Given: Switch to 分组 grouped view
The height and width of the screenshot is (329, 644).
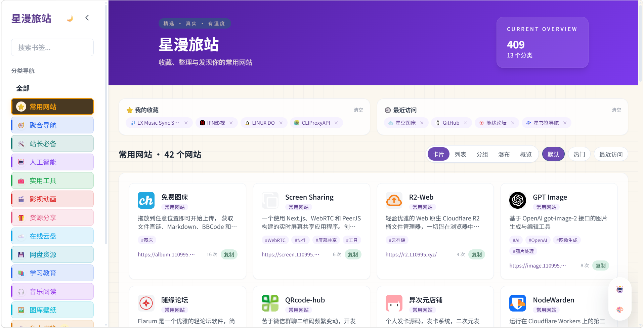Looking at the screenshot, I should click(x=482, y=154).
